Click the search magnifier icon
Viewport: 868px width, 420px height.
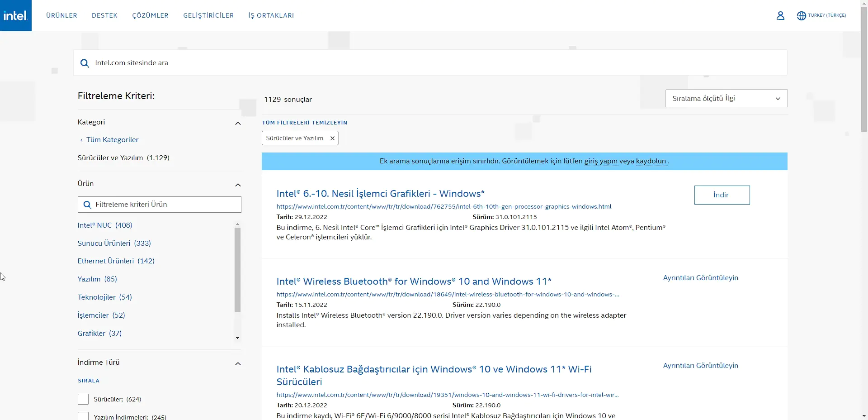pyautogui.click(x=85, y=63)
